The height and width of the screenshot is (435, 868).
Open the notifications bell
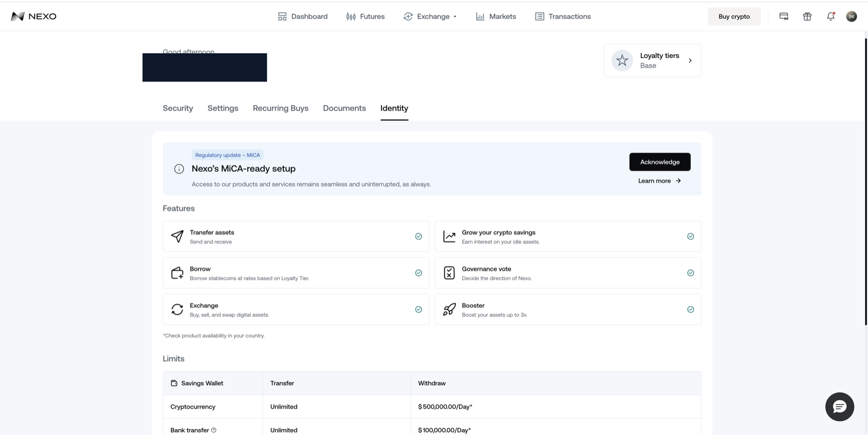(831, 16)
